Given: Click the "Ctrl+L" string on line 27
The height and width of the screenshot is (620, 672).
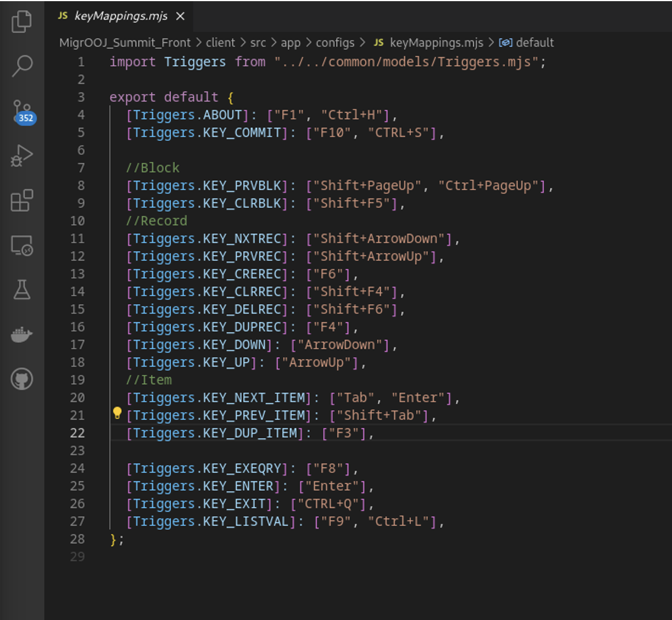Looking at the screenshot, I should tap(398, 521).
